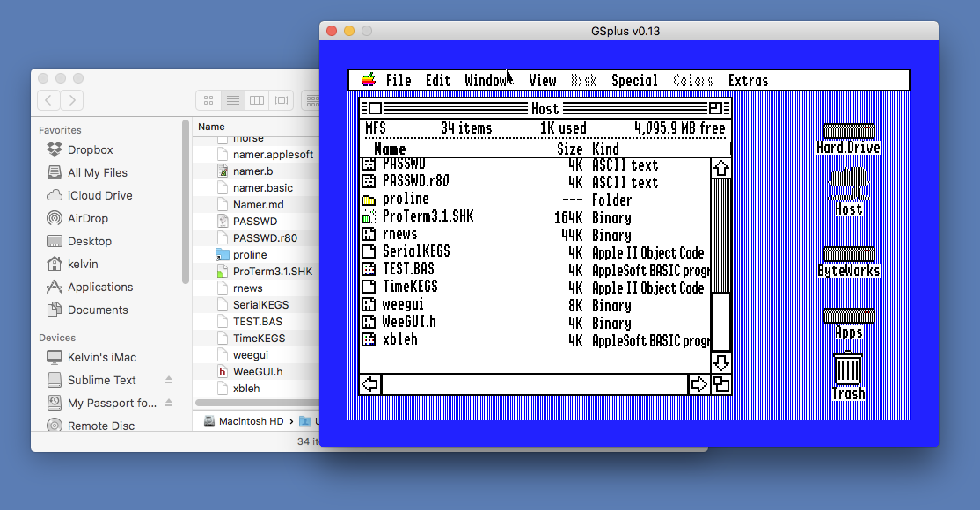Click the Apps disk icon

point(848,316)
